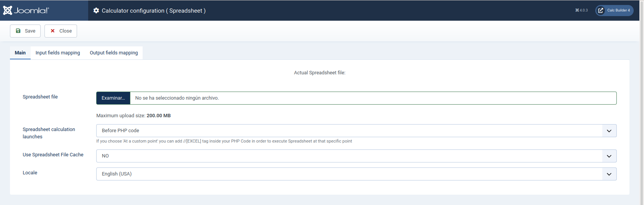Click the 'Calculator configuration ( Spreadsheet )' title
Viewport: 644px width, 205px height.
click(154, 11)
